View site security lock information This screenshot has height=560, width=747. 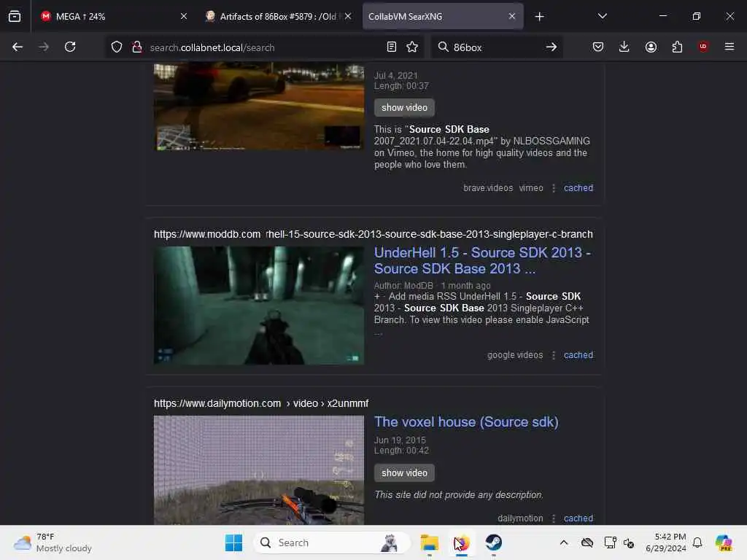[136, 47]
